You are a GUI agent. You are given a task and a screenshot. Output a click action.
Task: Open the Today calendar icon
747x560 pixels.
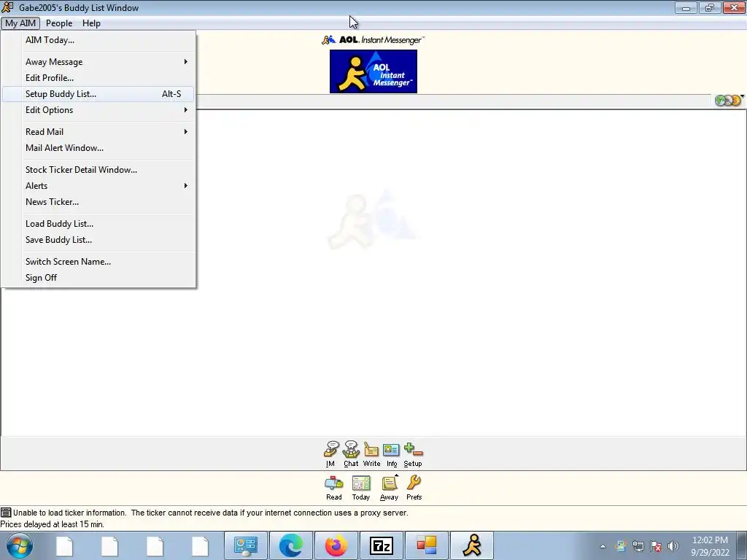361,488
